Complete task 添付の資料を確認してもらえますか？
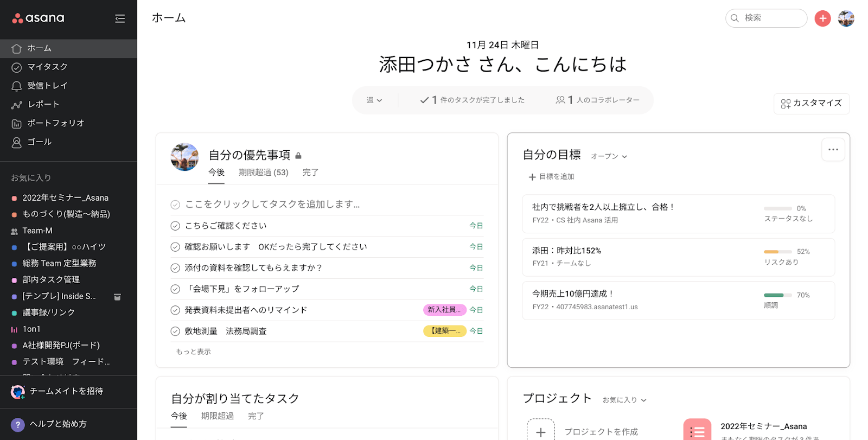Viewport: 868px width, 440px height. tap(175, 268)
